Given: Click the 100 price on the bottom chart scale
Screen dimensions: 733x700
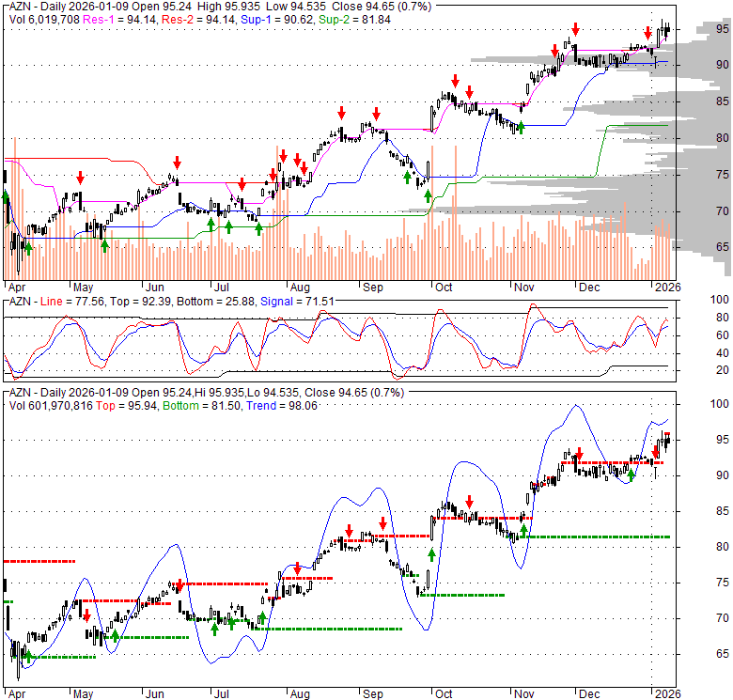Looking at the screenshot, I should coord(720,404).
